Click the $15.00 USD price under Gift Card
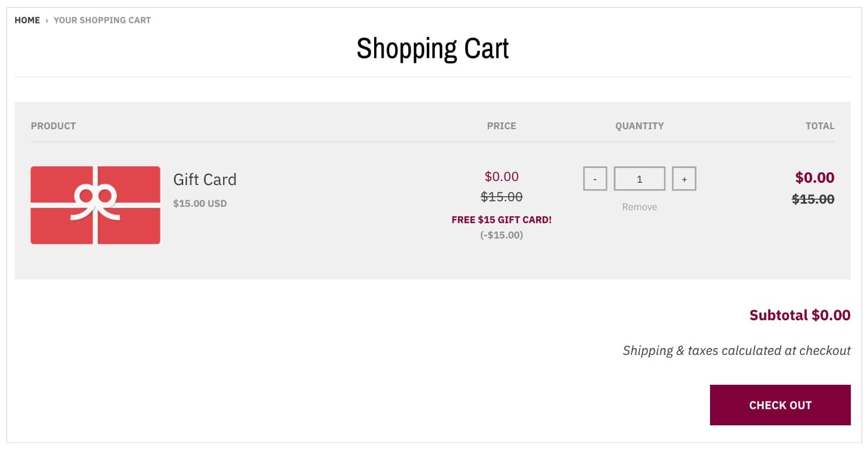 pos(200,203)
